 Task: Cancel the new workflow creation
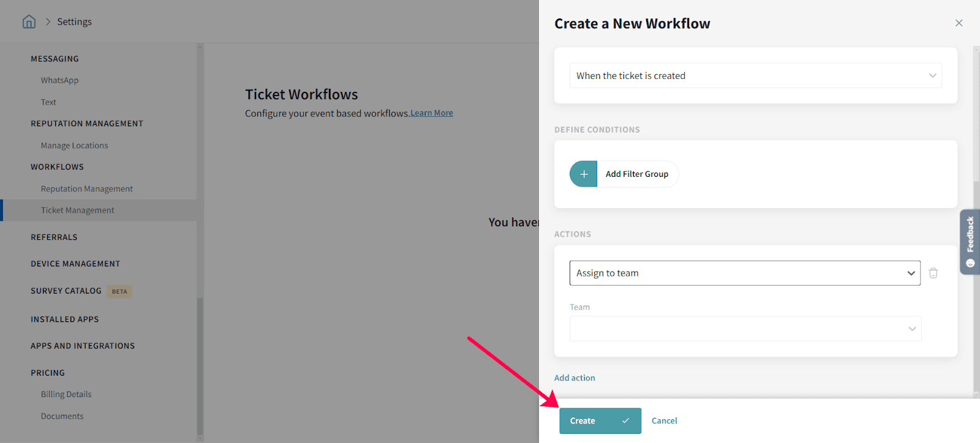(664, 421)
